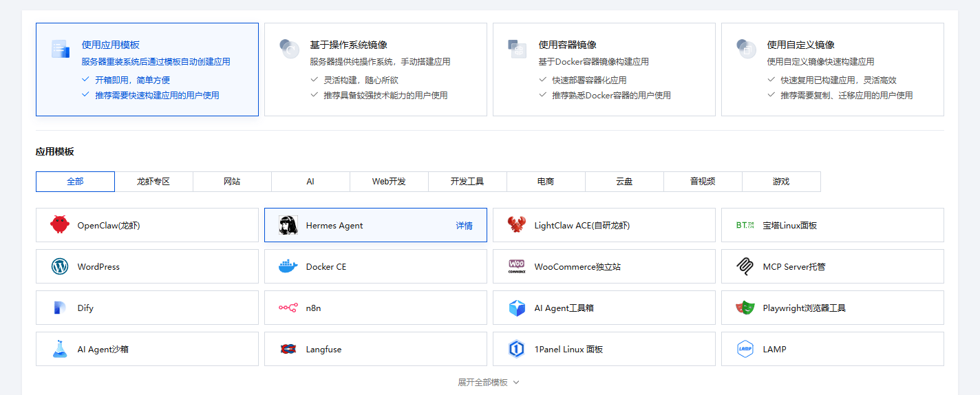Click the Hermes Agent portrait icon
Image resolution: width=980 pixels, height=395 pixels.
coord(288,225)
